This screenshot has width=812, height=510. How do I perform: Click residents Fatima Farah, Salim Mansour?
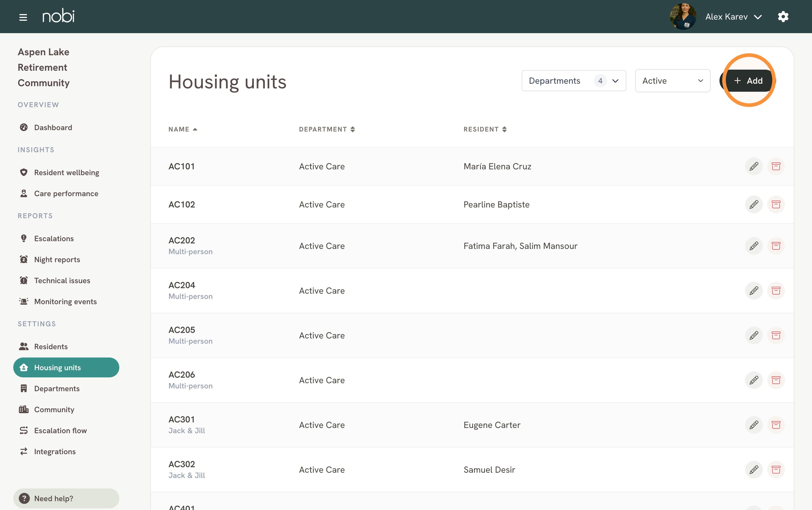(520, 246)
